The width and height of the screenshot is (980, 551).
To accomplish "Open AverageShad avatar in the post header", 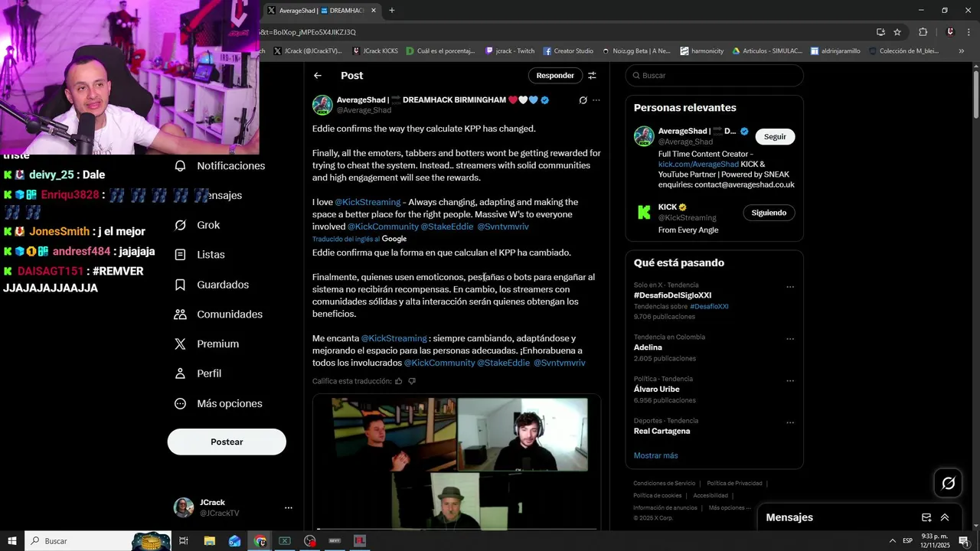I will coord(322,105).
